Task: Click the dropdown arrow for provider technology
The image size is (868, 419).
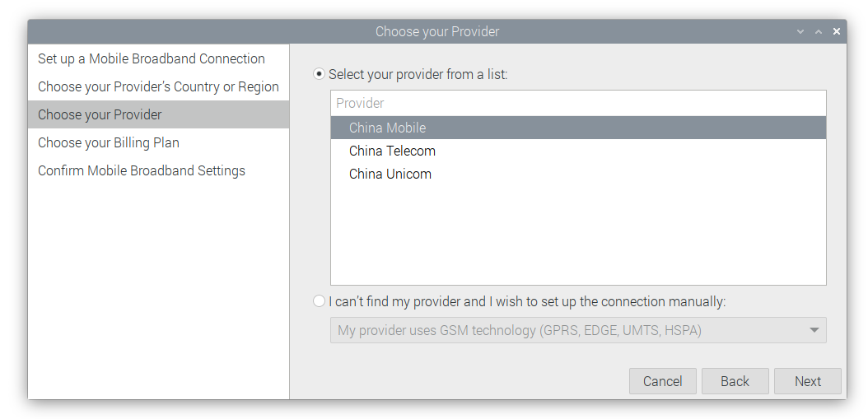Action: pos(814,331)
